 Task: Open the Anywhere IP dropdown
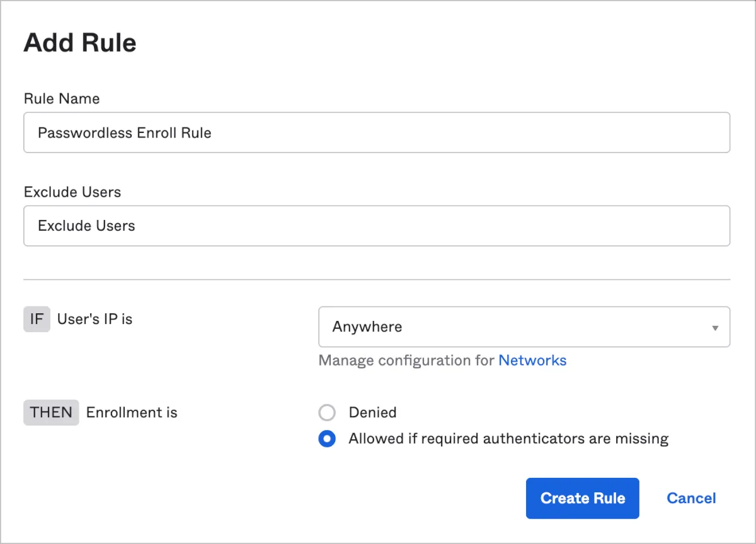tap(524, 327)
